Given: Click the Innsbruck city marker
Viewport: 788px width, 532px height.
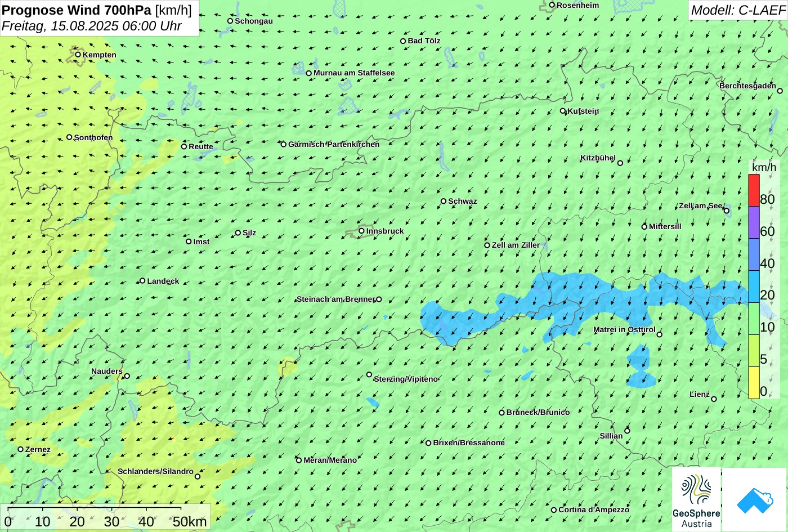Looking at the screenshot, I should (x=361, y=231).
